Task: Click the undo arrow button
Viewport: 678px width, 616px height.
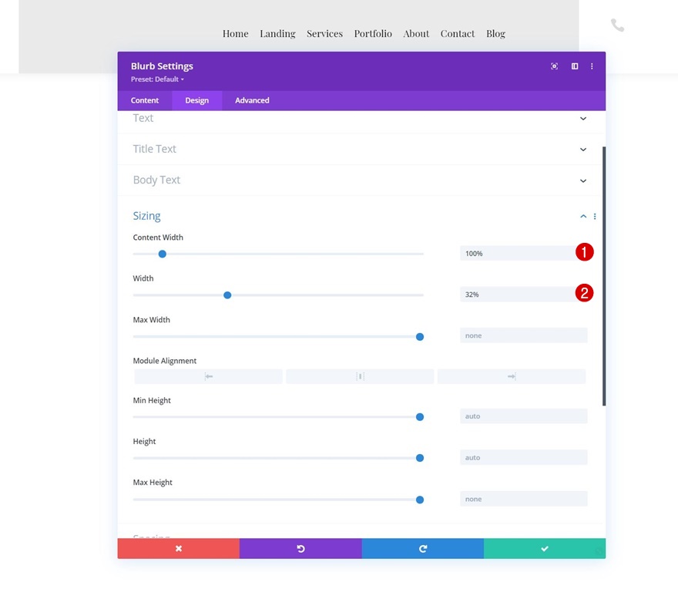Action: [x=300, y=548]
